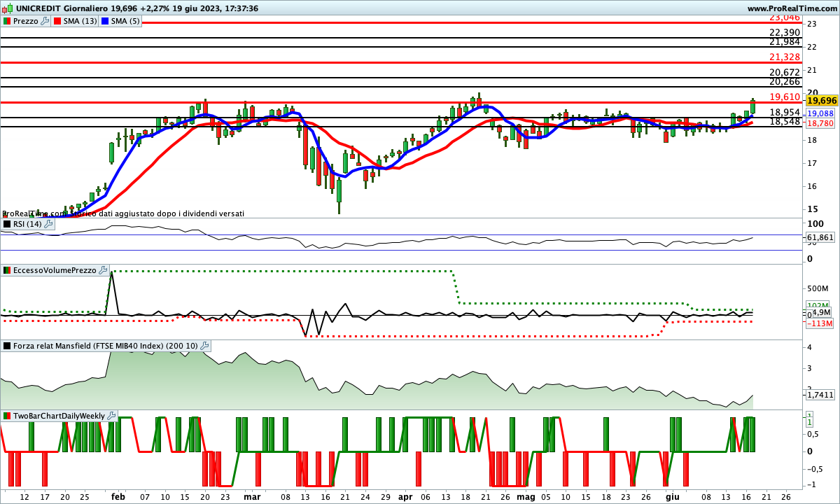Open the www.ProRealTime.com link

pyautogui.click(x=792, y=8)
